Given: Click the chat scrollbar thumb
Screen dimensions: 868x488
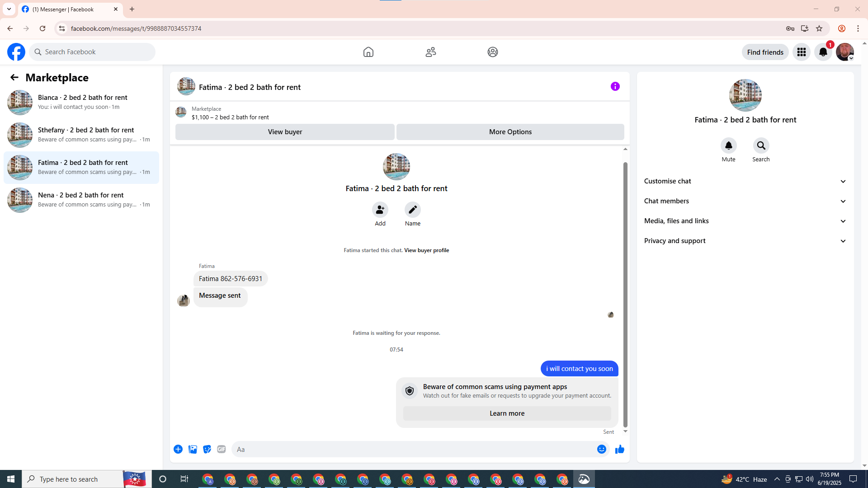Looking at the screenshot, I should (625, 294).
